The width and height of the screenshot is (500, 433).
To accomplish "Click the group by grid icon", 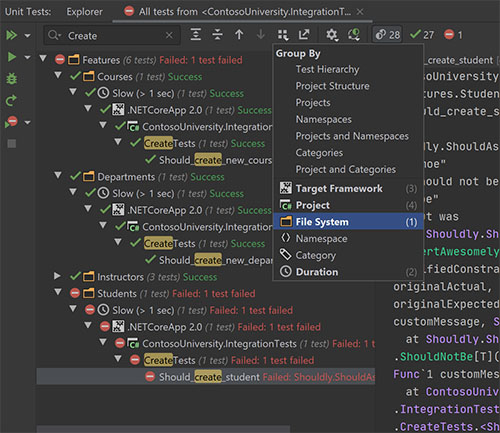I will 283,35.
